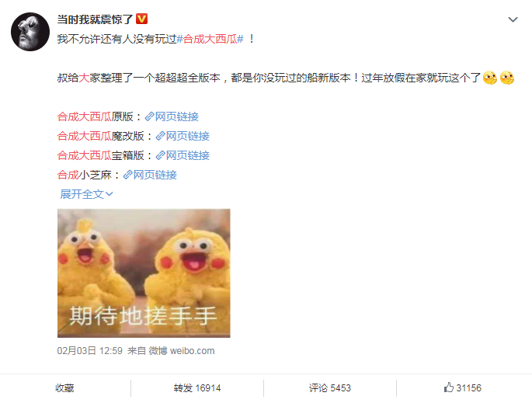Open the yellow chicks meme image
The width and height of the screenshot is (532, 403).
coord(144,273)
